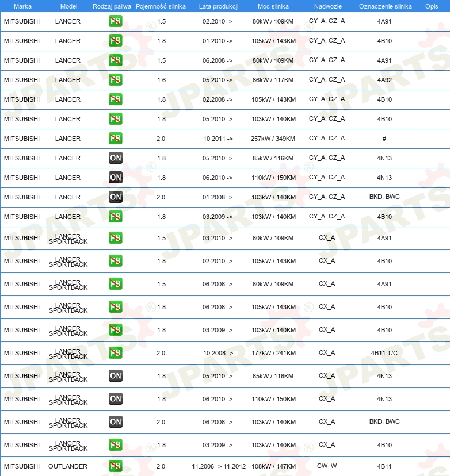Click the Lata produkcji column header

coord(219,6)
